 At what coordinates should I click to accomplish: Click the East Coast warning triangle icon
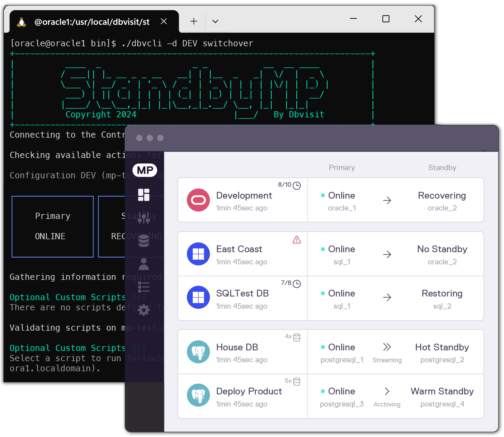297,240
